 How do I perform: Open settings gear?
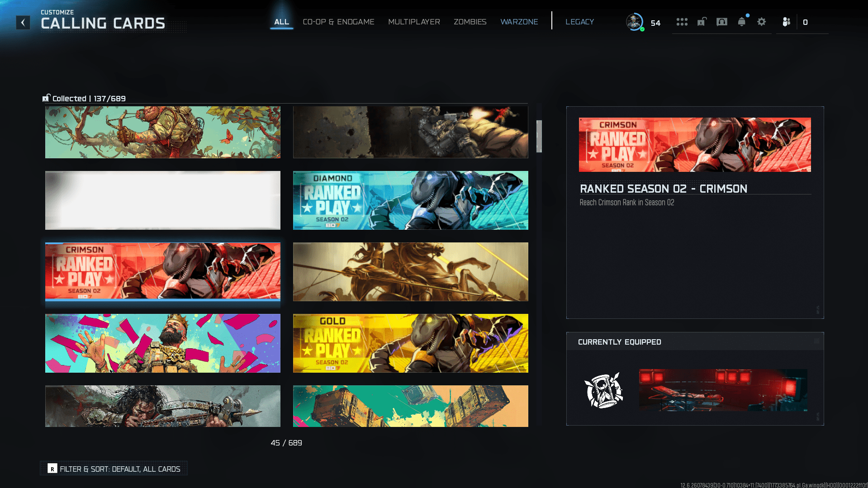(x=761, y=22)
